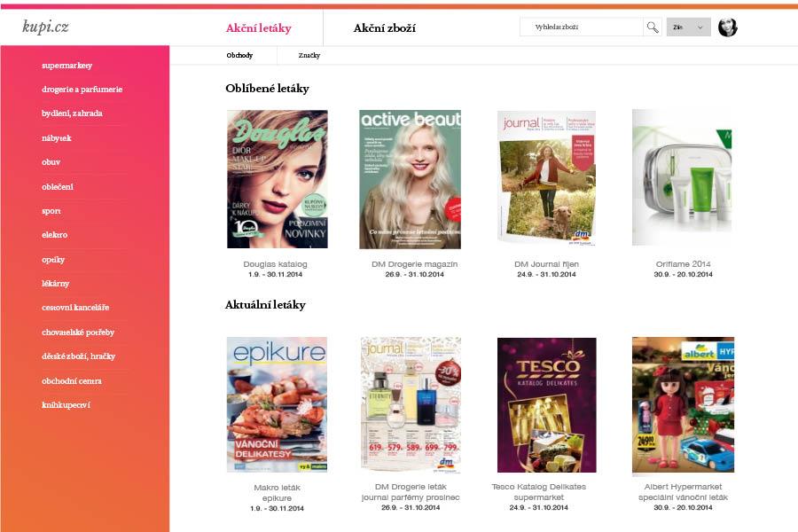Open the user profile avatar
This screenshot has height=532, width=798.
click(x=727, y=27)
